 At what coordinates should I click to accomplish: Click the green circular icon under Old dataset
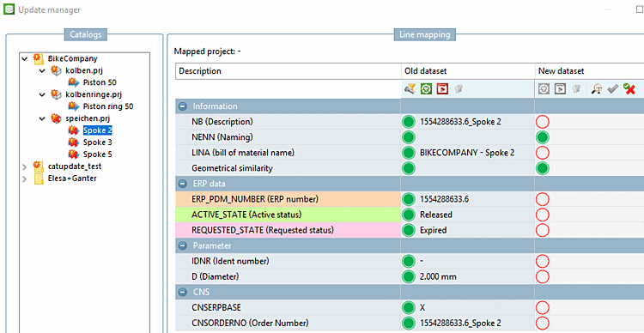[x=426, y=88]
